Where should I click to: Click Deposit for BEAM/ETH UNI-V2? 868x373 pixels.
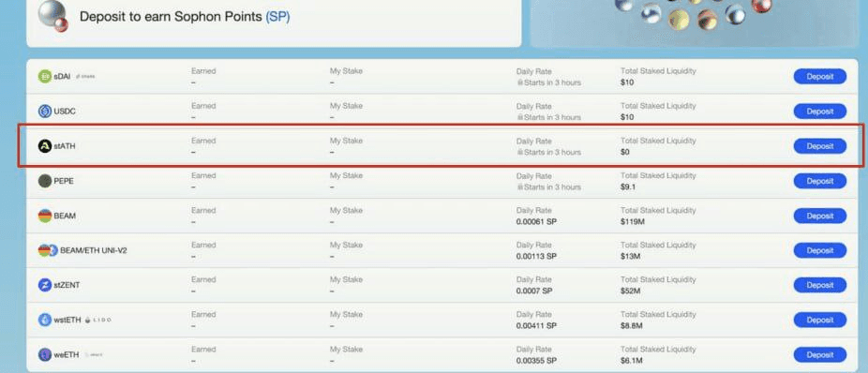tap(820, 250)
